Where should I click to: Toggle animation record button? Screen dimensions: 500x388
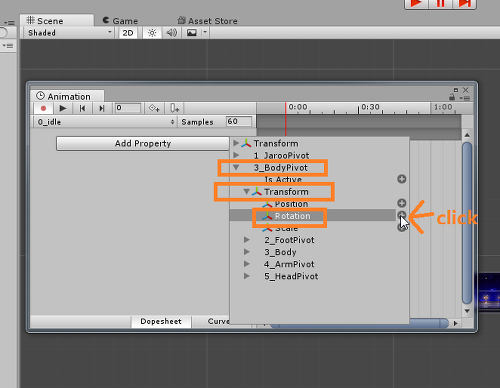pos(43,108)
